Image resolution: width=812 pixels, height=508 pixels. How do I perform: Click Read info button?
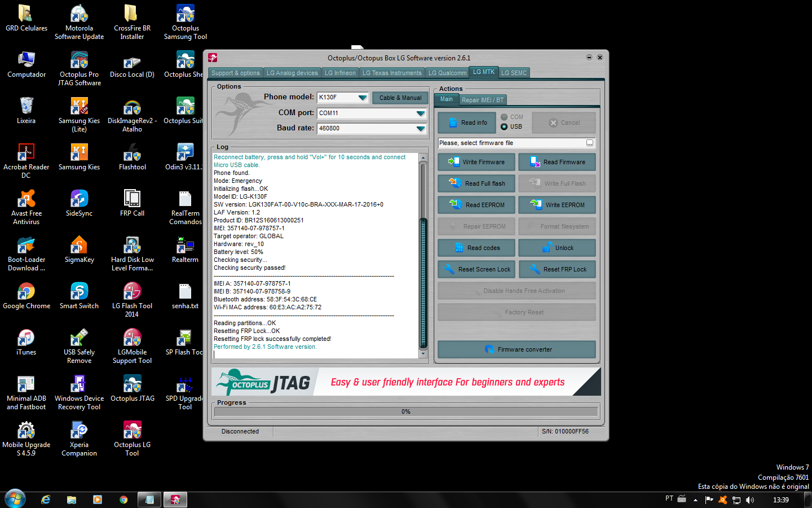467,122
